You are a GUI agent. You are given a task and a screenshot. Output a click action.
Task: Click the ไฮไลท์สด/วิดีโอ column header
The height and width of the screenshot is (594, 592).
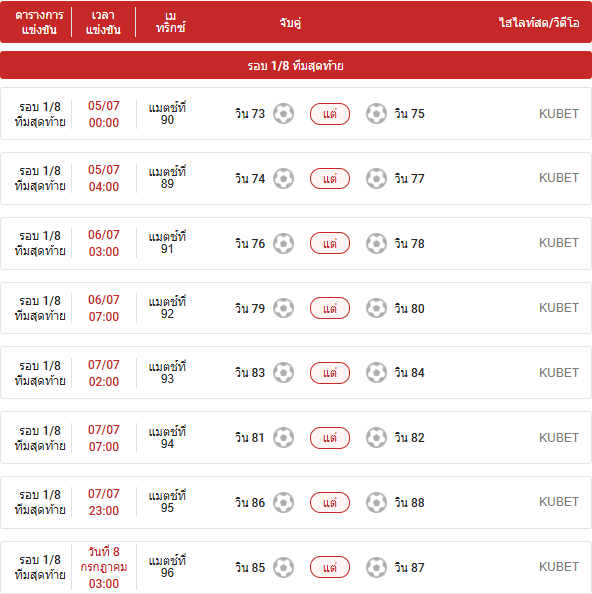pos(539,23)
